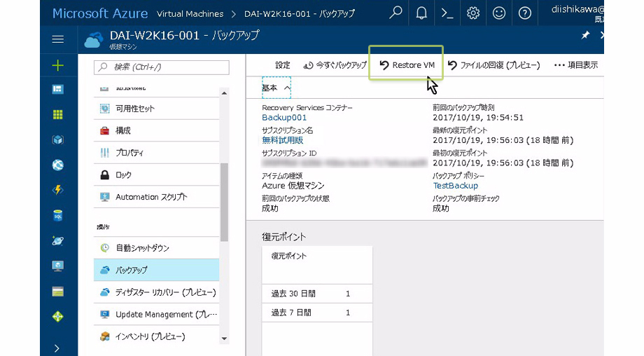Viewport: 644px width, 356px height.
Task: Open Virtual machines monitor icon in the sidebar
Action: click(58, 266)
